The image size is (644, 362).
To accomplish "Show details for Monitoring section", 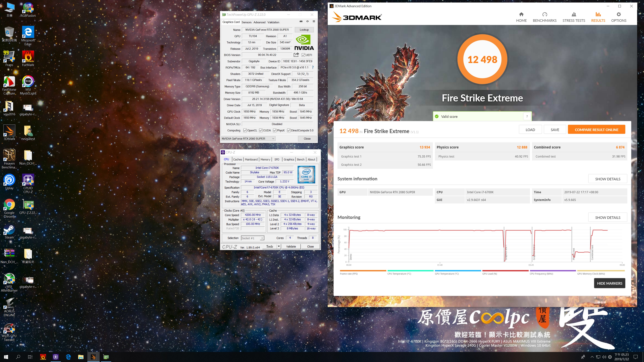I will pos(607,217).
